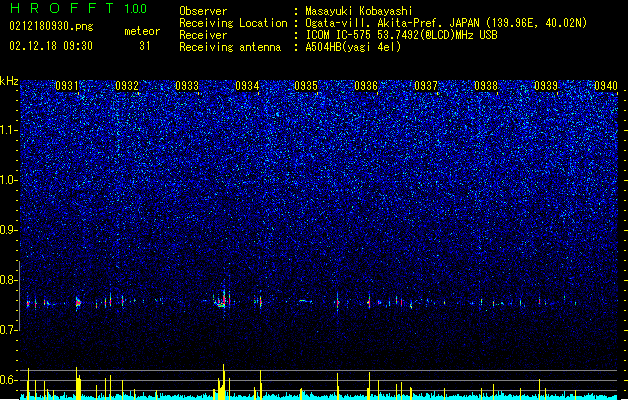
Task: Click the tall yellow intensity spike near 0931
Action: coord(77,383)
